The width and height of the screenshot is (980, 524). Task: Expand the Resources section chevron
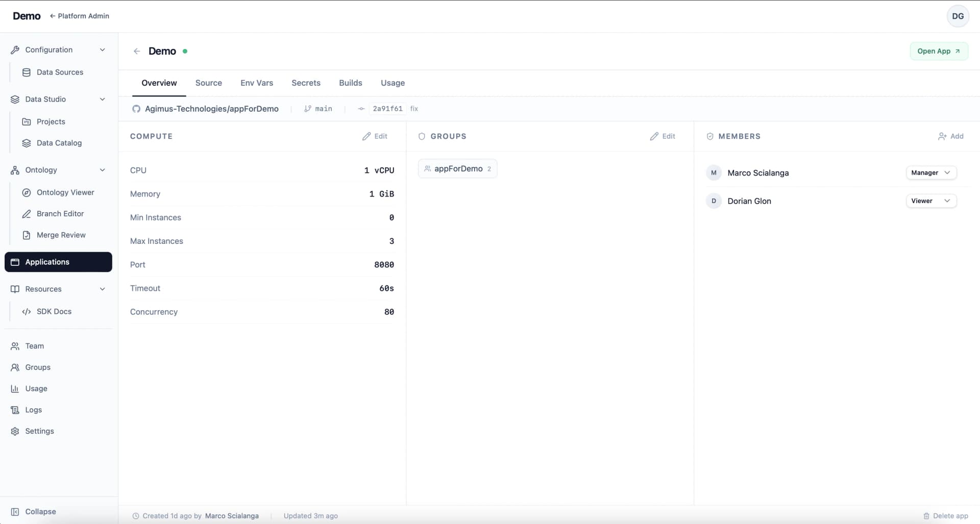pyautogui.click(x=103, y=289)
